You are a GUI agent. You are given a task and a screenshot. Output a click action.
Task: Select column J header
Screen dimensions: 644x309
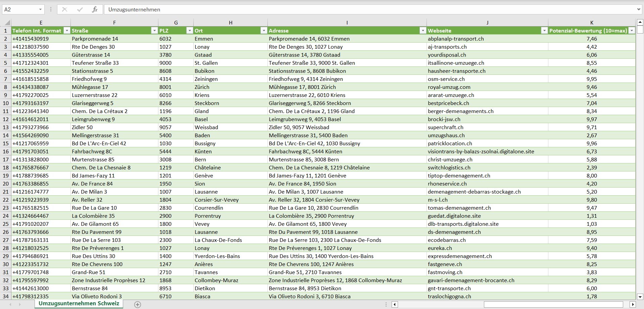(x=487, y=22)
